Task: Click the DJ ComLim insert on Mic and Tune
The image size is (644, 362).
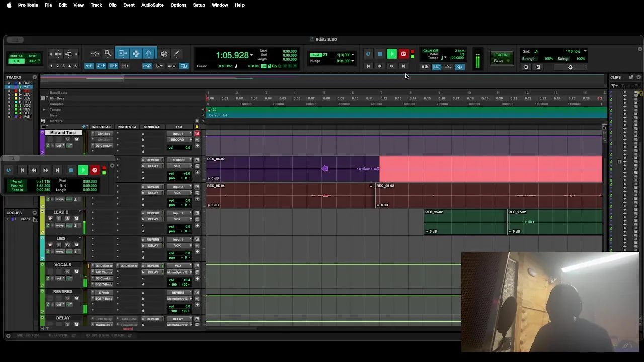Action: [x=104, y=146]
